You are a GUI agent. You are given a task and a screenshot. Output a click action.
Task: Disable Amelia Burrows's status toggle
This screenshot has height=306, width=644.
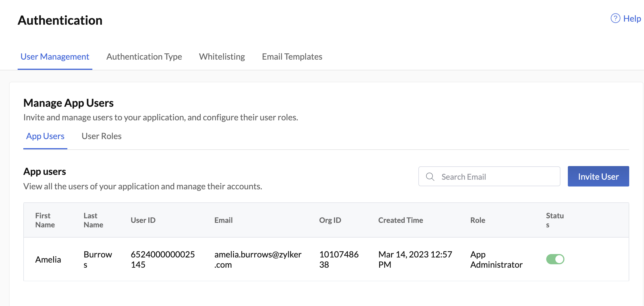point(555,259)
